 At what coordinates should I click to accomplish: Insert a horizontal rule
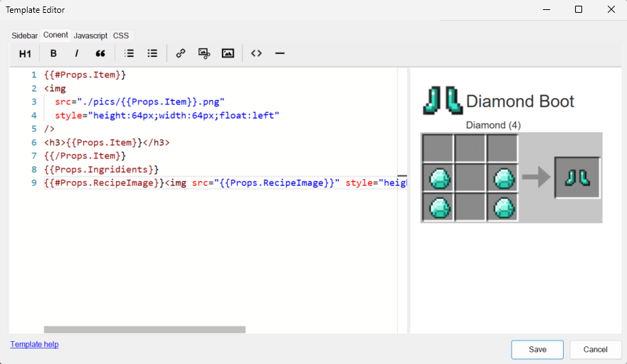coord(280,53)
